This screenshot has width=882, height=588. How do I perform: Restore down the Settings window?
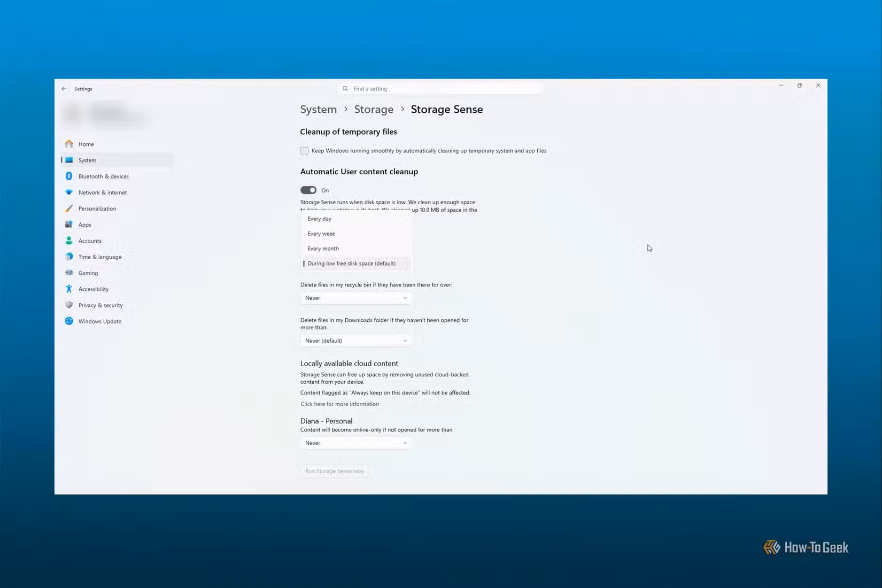[x=800, y=86]
